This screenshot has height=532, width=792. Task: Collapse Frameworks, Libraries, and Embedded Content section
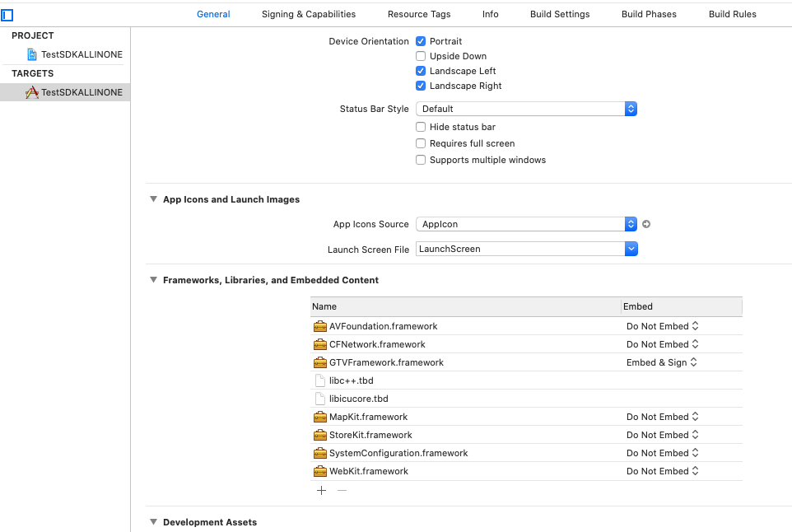[154, 280]
